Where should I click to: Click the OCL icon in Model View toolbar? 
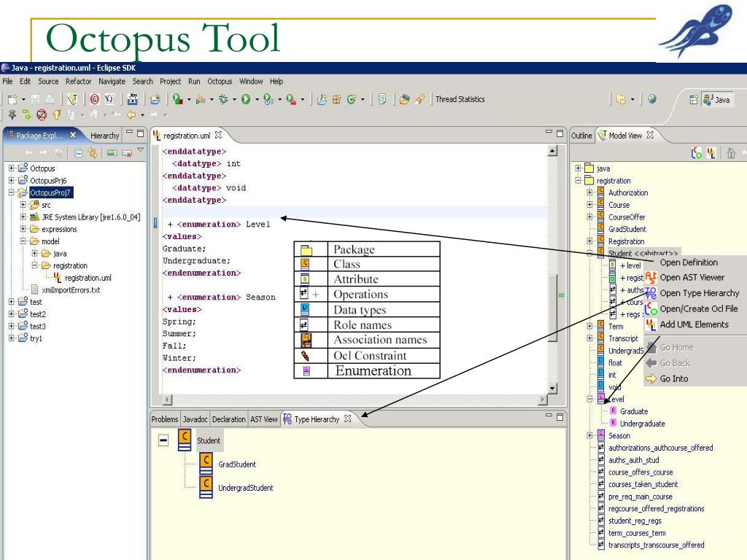click(x=697, y=153)
